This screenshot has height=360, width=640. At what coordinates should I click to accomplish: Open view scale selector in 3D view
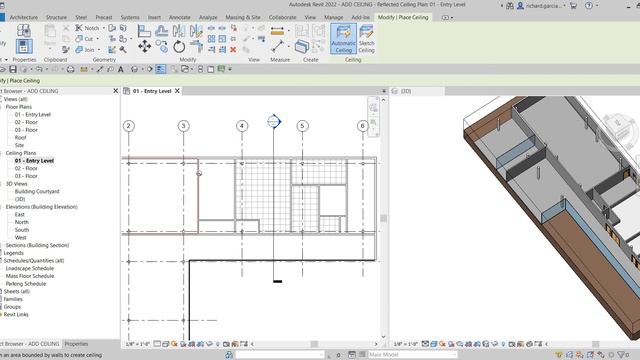click(406, 344)
